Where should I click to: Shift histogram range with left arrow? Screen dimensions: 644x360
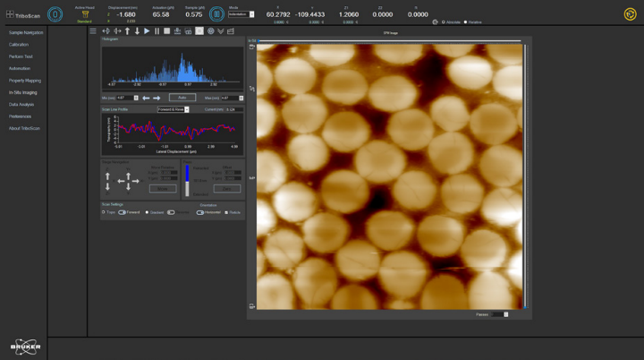point(147,98)
